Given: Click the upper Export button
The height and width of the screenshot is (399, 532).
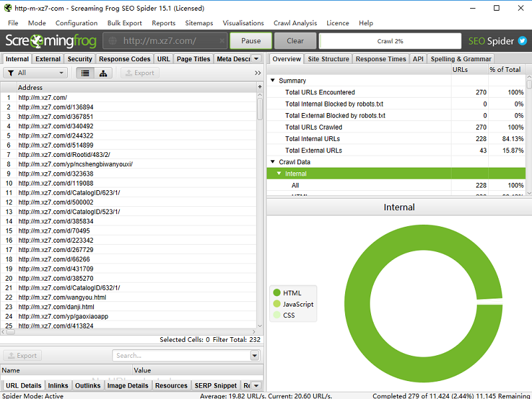Looking at the screenshot, I should click(140, 73).
